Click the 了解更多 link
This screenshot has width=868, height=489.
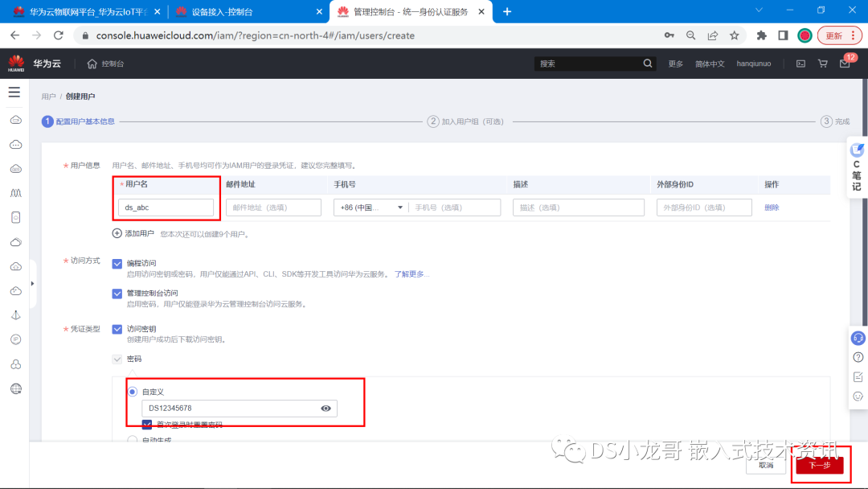point(411,274)
